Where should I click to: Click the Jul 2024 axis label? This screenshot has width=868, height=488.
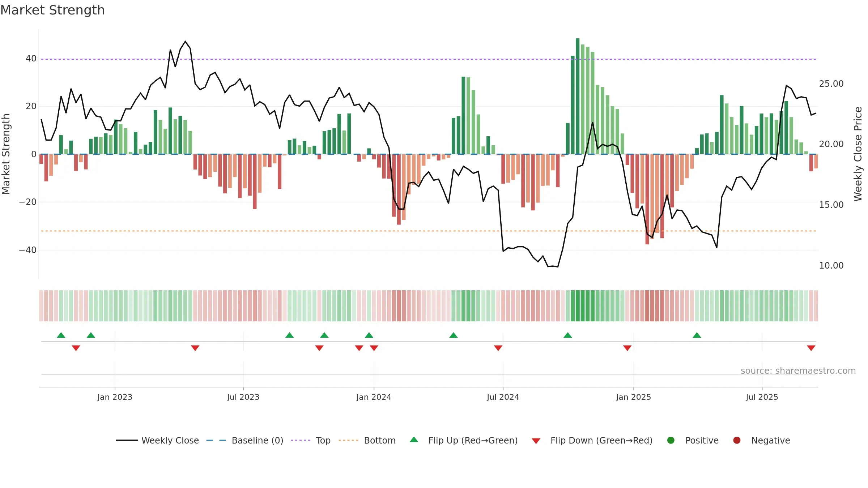point(503,397)
